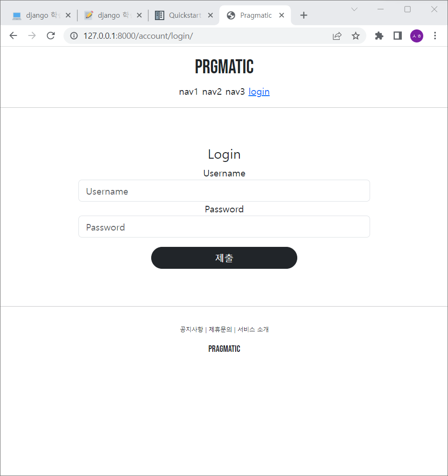Open the extensions puzzle icon
This screenshot has width=448, height=476.
(x=379, y=35)
